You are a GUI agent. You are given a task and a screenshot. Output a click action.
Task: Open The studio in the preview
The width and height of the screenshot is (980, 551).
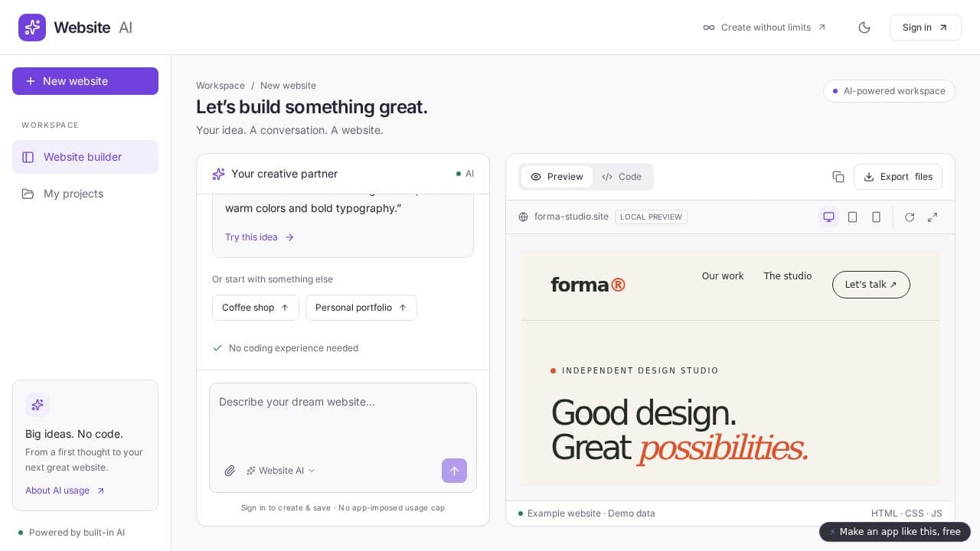(x=788, y=276)
